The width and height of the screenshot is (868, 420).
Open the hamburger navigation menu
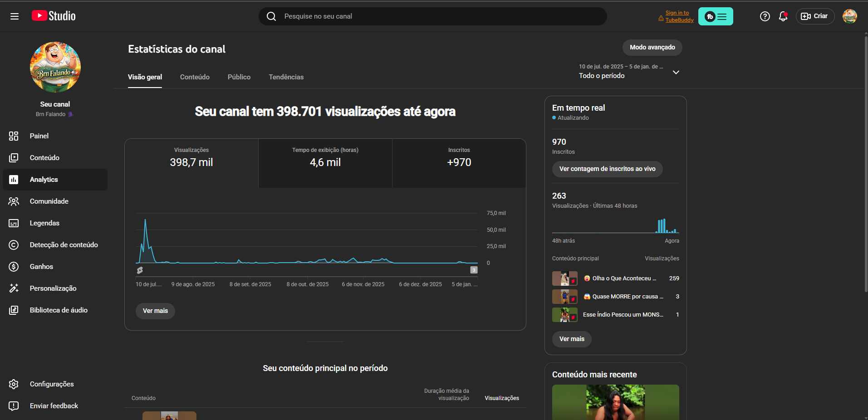pos(15,16)
